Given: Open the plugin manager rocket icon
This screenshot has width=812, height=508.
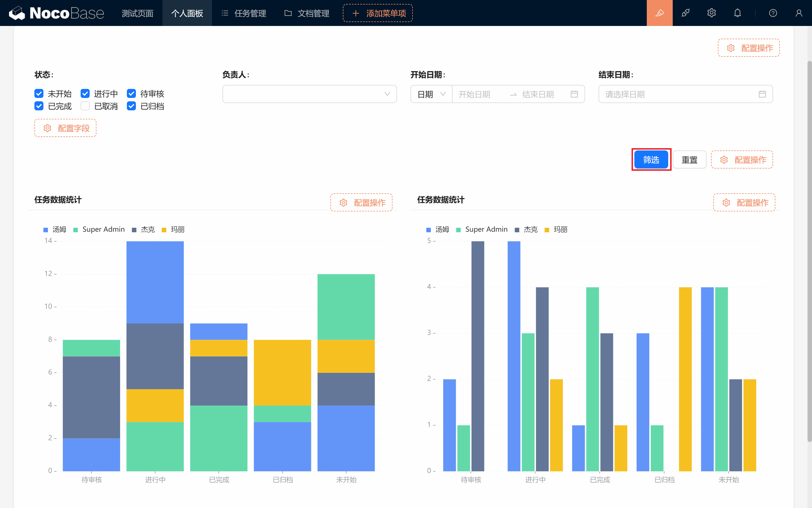Looking at the screenshot, I should (685, 13).
